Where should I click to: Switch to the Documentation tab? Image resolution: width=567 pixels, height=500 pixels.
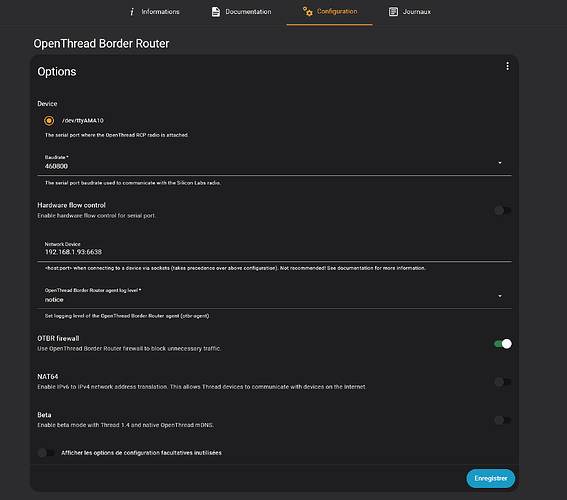click(x=241, y=12)
